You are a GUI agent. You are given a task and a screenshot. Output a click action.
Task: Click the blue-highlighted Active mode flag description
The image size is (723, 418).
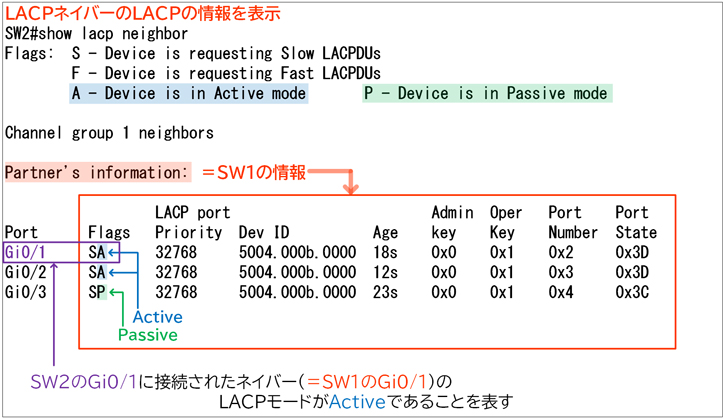coord(189,93)
